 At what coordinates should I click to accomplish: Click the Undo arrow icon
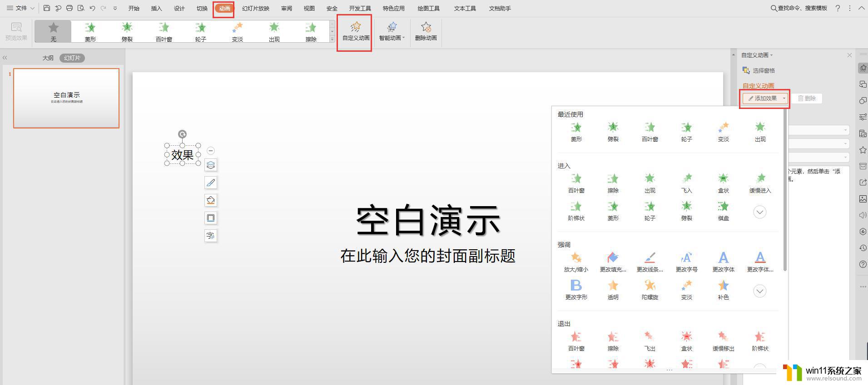pyautogui.click(x=92, y=8)
